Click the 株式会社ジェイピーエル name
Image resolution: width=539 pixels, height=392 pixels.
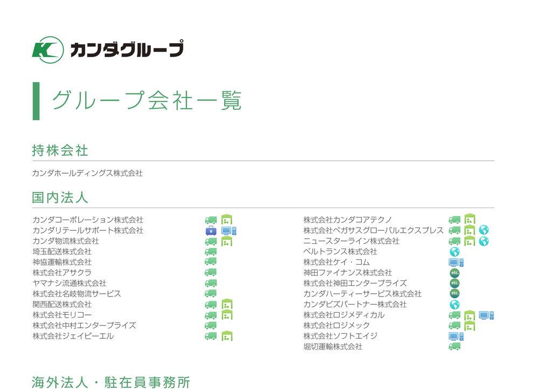(x=73, y=336)
